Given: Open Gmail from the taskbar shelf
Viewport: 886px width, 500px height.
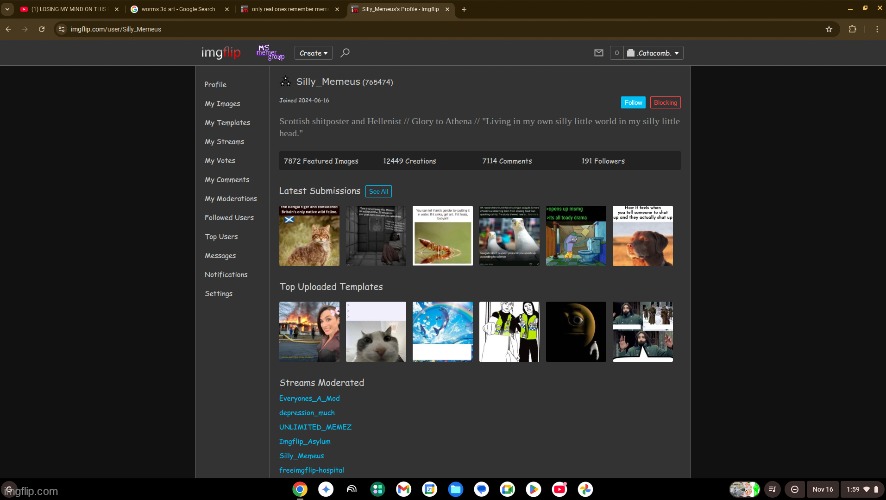Looking at the screenshot, I should [x=403, y=489].
